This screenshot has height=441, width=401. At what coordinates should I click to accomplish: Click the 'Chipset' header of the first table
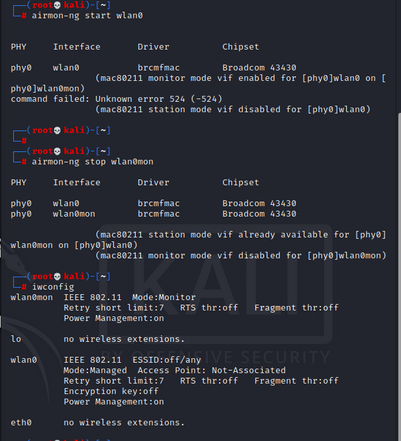[240, 47]
